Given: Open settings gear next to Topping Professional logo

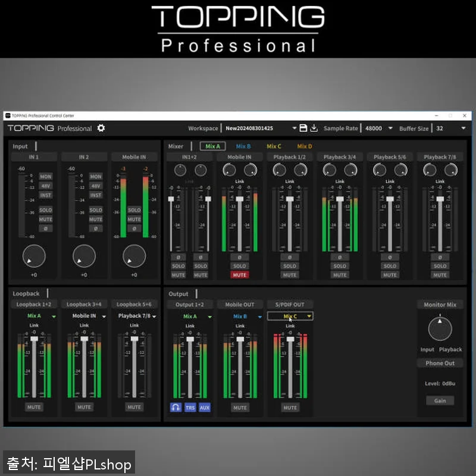Looking at the screenshot, I should click(x=101, y=128).
